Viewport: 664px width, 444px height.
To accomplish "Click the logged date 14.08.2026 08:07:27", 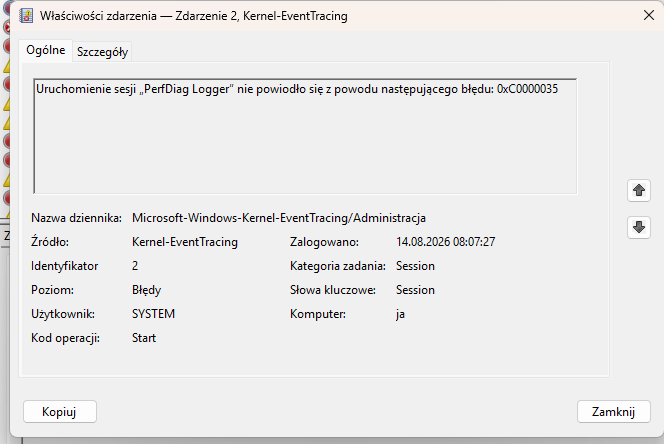I will tap(445, 242).
